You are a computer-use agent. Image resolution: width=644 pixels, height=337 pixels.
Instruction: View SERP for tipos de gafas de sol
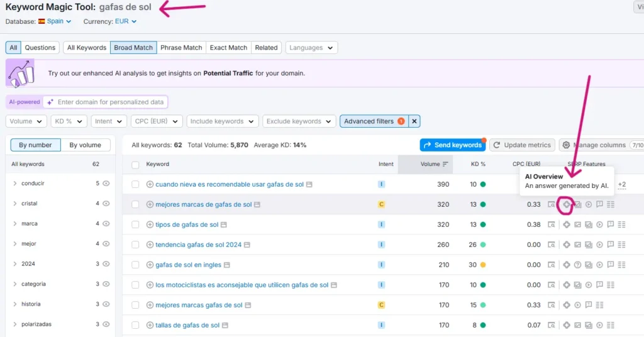551,224
